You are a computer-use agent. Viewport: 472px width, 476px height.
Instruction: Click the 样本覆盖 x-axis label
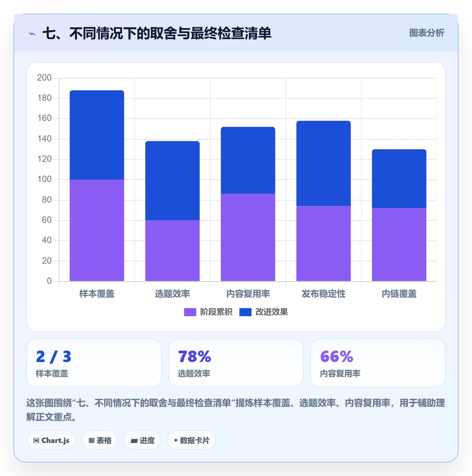[97, 294]
